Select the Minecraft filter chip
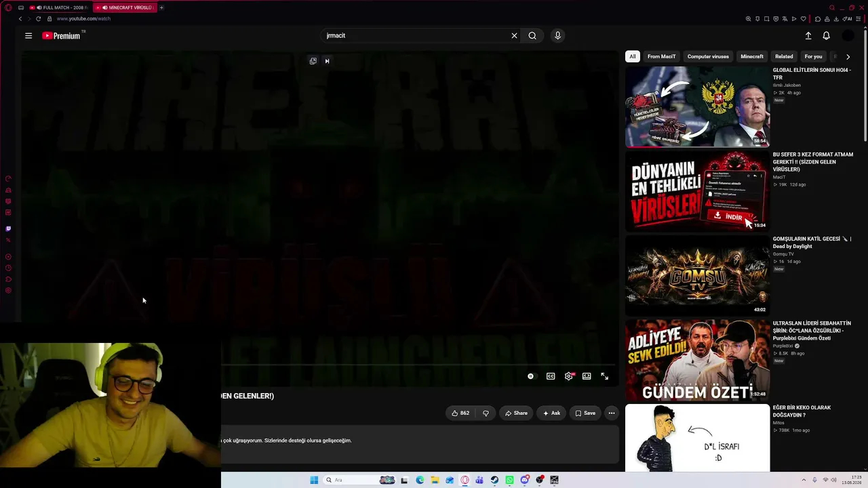868x488 pixels. (752, 57)
